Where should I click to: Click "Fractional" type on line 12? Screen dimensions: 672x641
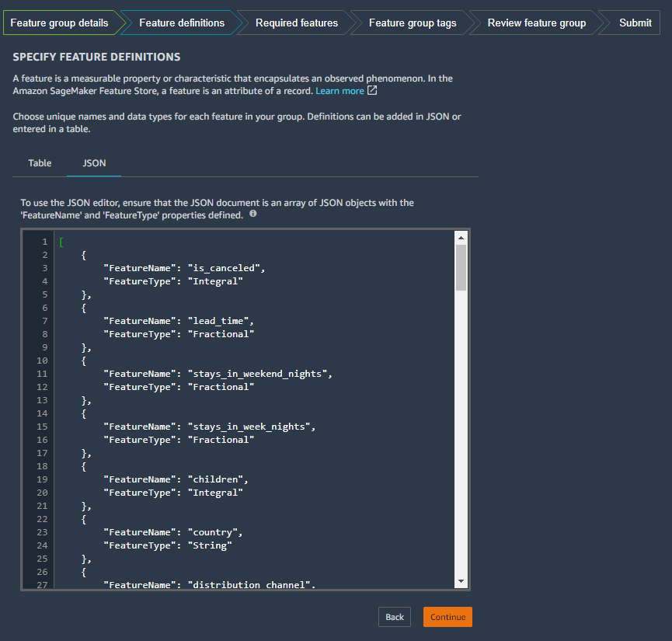click(221, 387)
